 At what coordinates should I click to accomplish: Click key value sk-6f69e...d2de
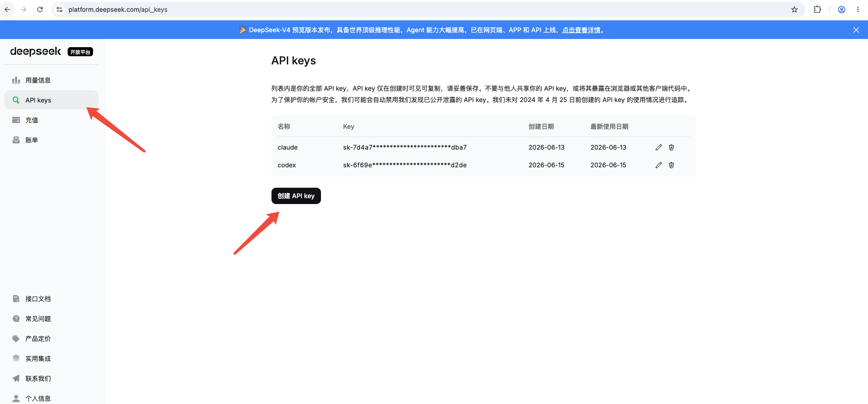click(x=405, y=165)
